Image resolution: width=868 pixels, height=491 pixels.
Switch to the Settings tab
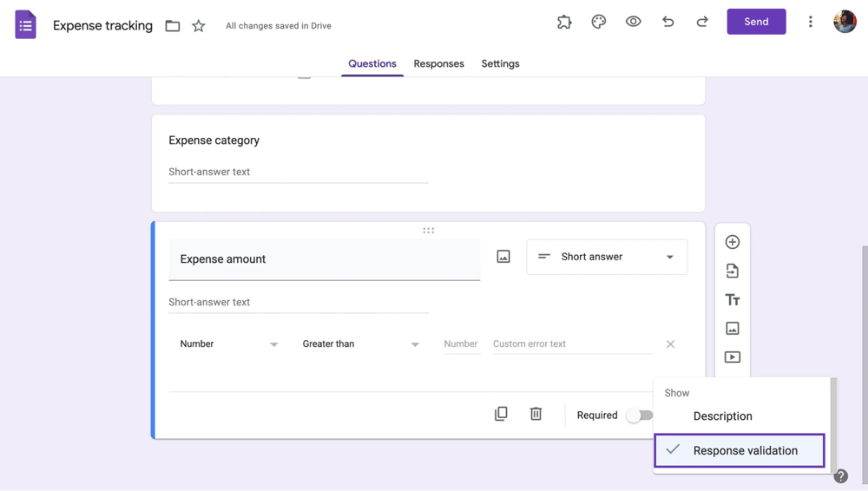tap(500, 64)
